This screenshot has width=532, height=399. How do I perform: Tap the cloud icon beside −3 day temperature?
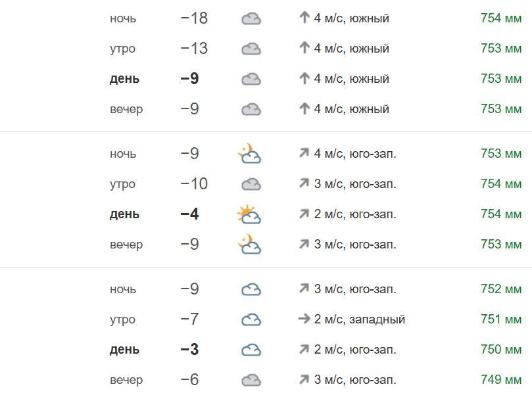(x=251, y=350)
